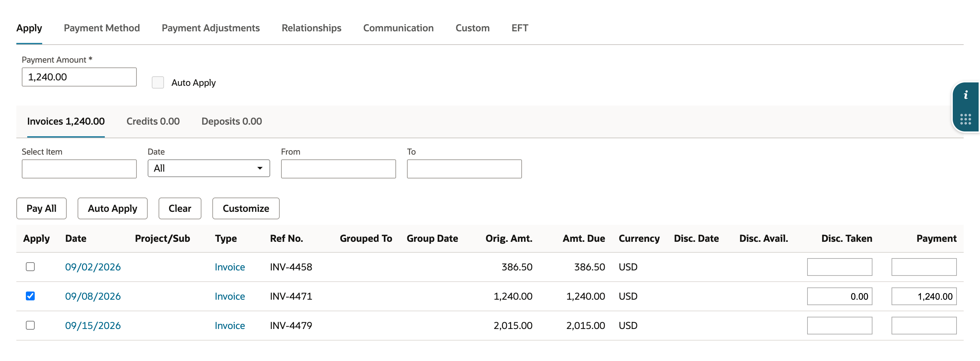Click the Project/Sub column header
Screen dimensions: 980x361
coord(162,238)
